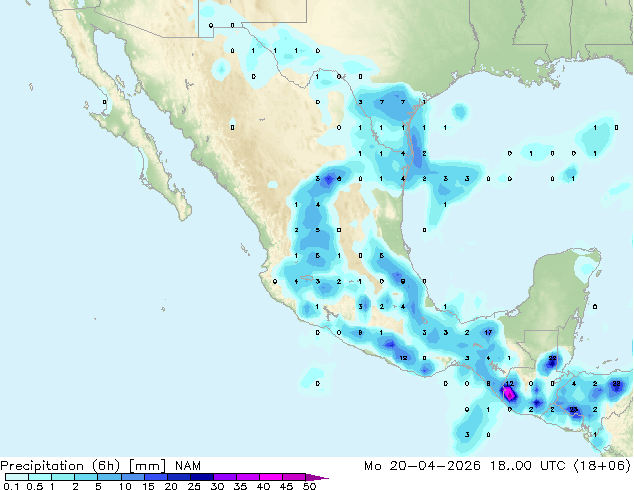Click the legend tick label '20'

coord(171,486)
